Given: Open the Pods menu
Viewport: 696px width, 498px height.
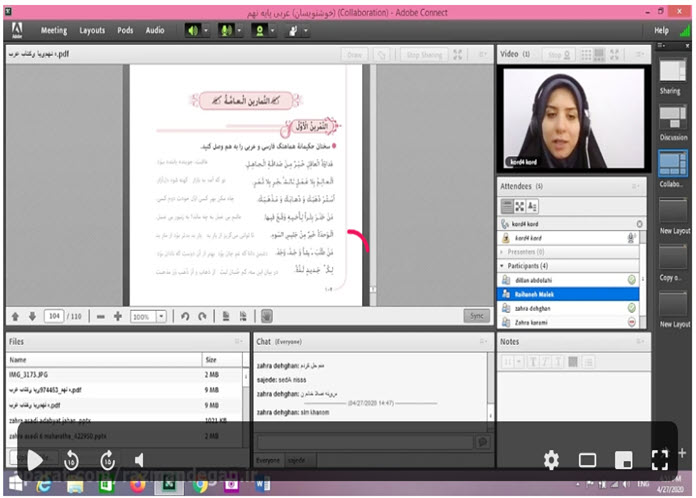Looking at the screenshot, I should pyautogui.click(x=125, y=30).
